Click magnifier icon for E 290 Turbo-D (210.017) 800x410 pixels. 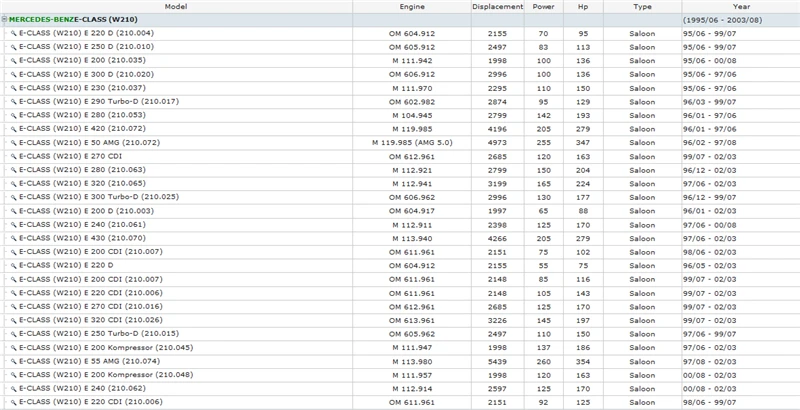[14, 101]
